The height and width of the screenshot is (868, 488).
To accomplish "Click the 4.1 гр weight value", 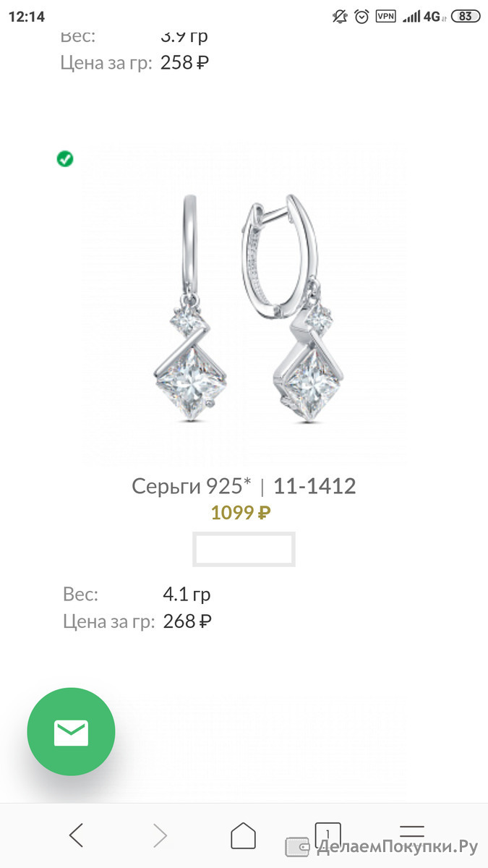I will pyautogui.click(x=187, y=595).
